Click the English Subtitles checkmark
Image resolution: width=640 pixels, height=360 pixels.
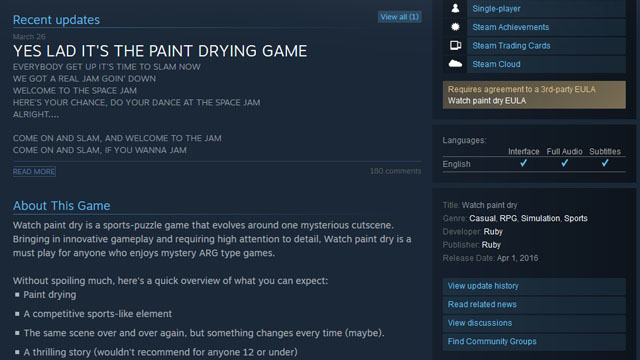[605, 163]
